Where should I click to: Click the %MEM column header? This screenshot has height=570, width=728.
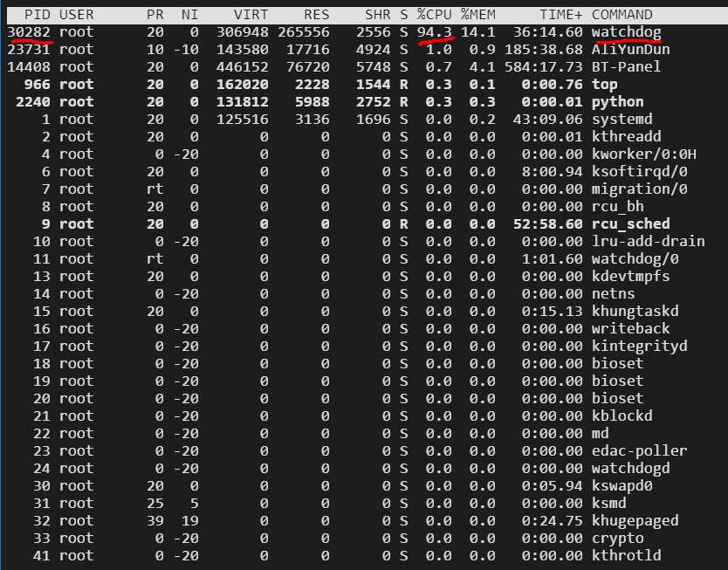tap(477, 15)
